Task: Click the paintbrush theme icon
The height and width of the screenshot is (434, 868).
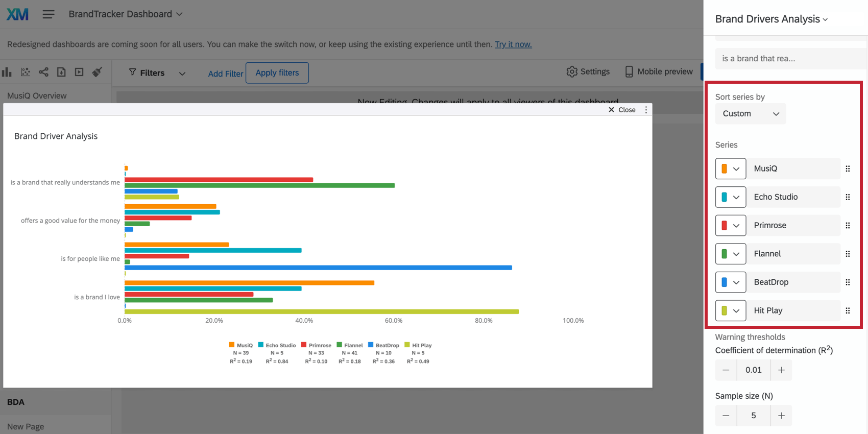Action: [97, 72]
